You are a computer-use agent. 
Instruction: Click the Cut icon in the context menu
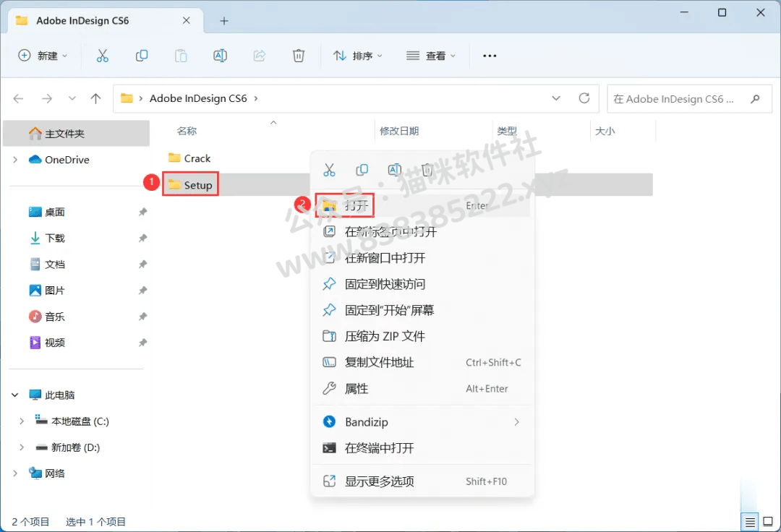click(x=329, y=170)
